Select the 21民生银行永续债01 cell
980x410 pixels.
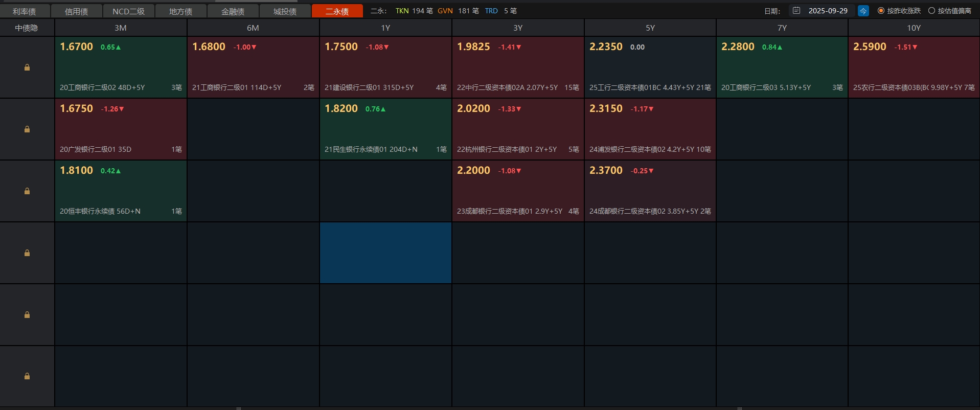385,129
